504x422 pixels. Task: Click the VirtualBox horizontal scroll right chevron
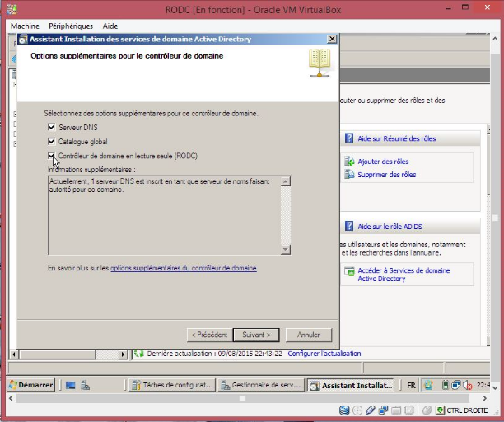click(485, 398)
